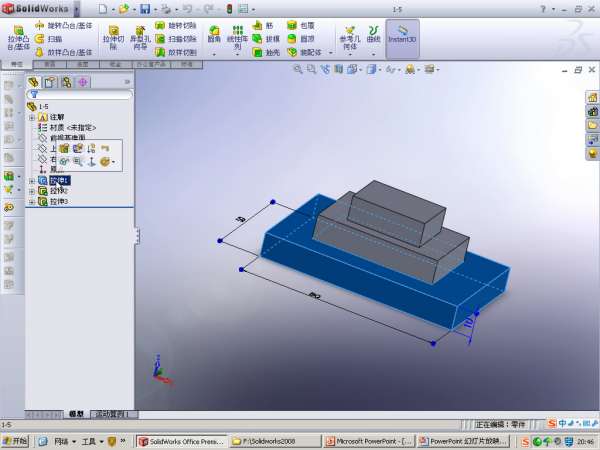
Task: Select the Sweep boss (扫描) tool
Action: 49,39
